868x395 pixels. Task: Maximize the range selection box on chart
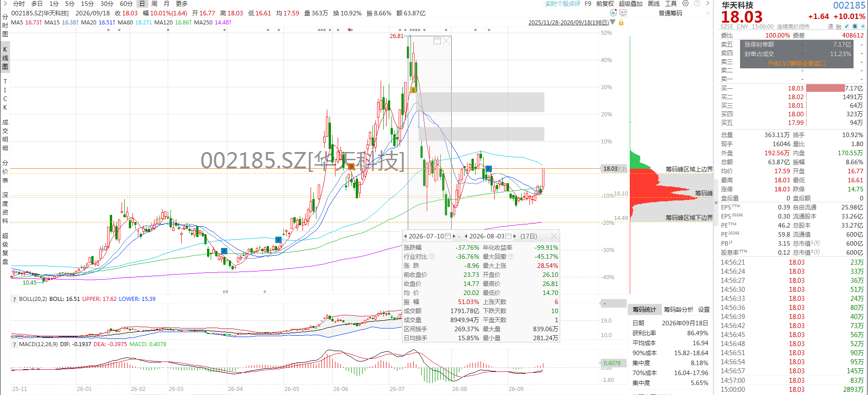437,41
